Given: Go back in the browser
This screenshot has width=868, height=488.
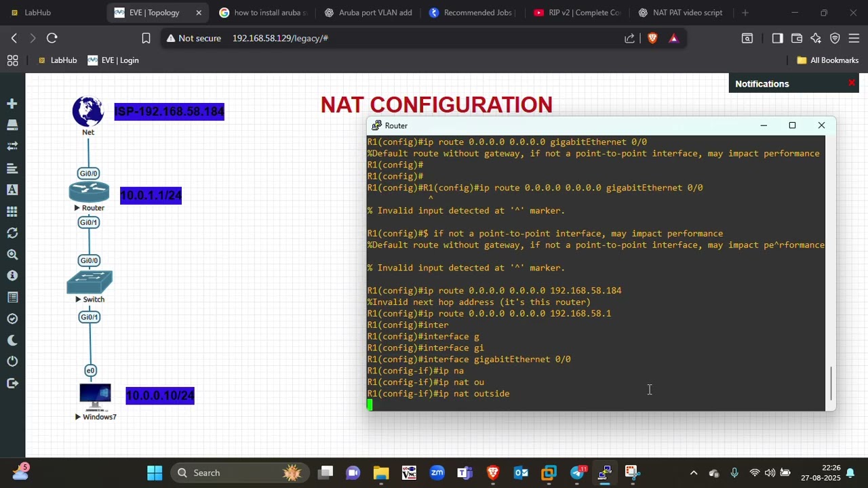Looking at the screenshot, I should 14,39.
